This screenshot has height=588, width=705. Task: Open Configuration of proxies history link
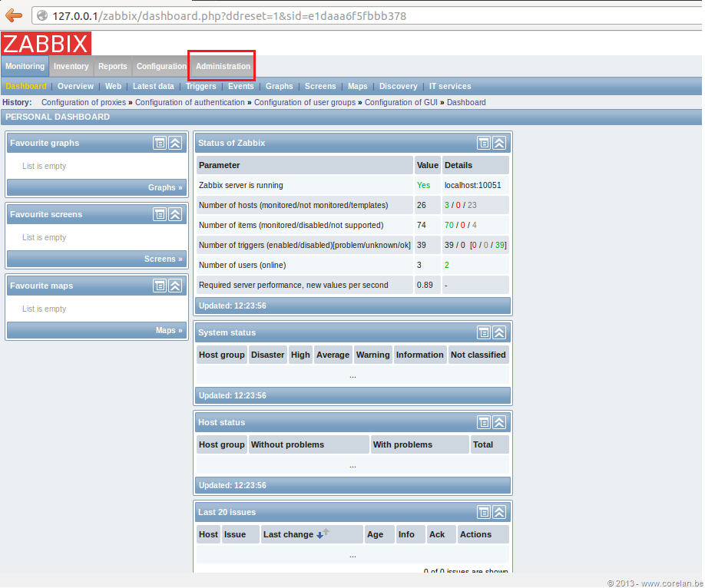(84, 103)
